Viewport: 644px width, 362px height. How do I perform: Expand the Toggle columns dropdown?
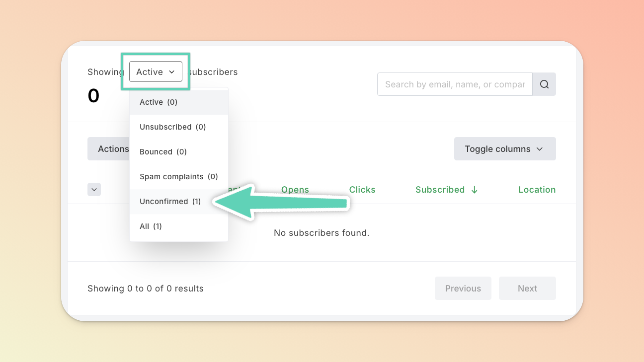click(504, 149)
